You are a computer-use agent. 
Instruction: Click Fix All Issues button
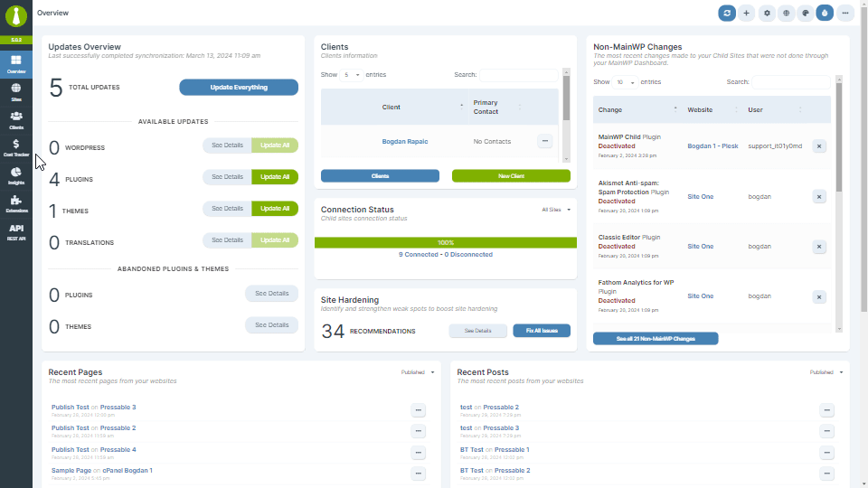(542, 331)
